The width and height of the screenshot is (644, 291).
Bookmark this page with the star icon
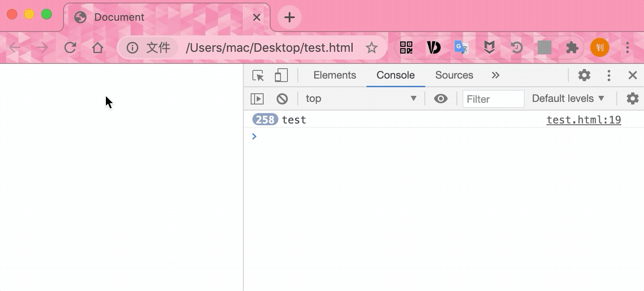372,47
